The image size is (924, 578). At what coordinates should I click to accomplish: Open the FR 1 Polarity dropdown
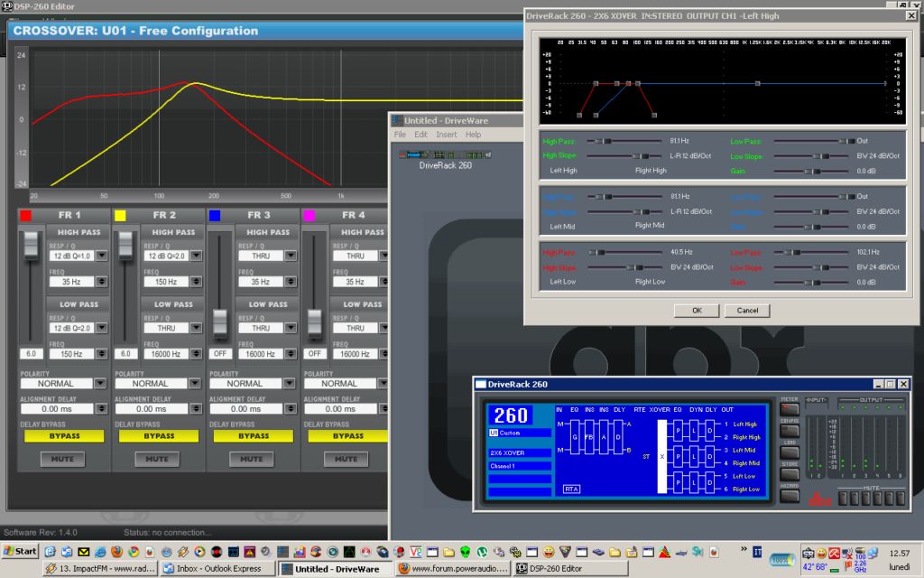pos(100,383)
